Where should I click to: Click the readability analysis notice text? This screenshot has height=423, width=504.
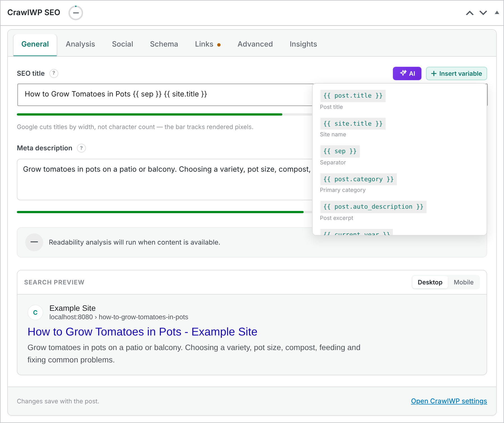pyautogui.click(x=134, y=242)
